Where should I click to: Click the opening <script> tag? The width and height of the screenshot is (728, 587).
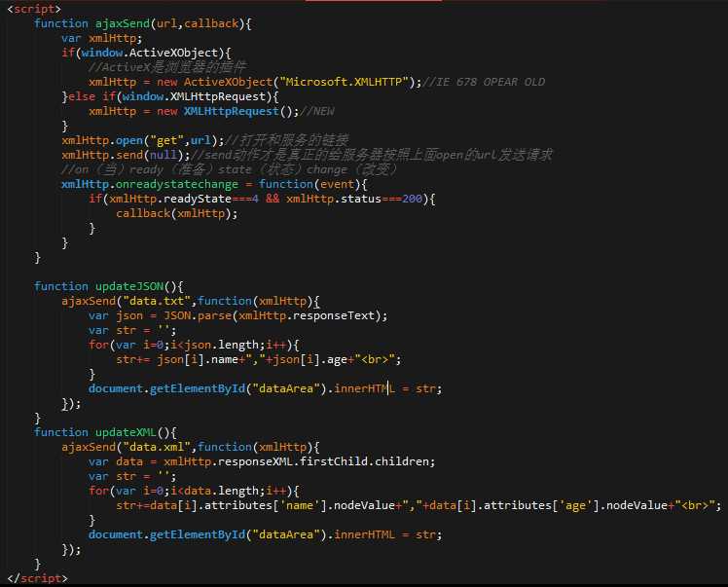[34, 9]
